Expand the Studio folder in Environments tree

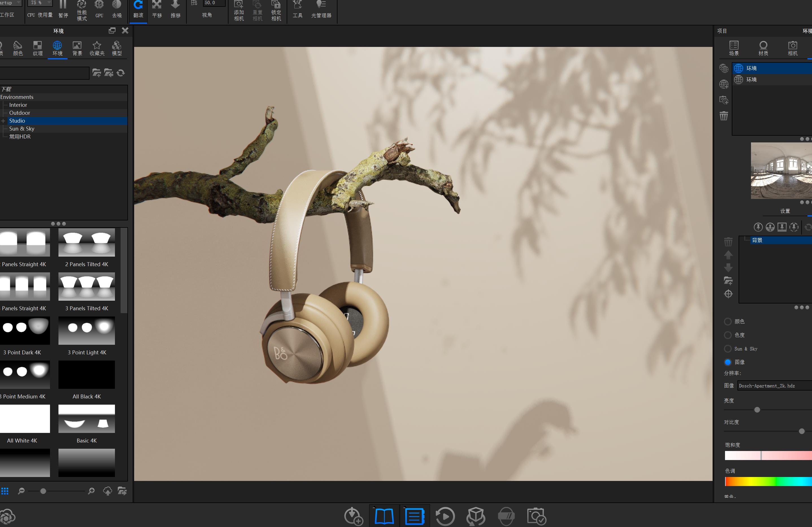(3, 121)
